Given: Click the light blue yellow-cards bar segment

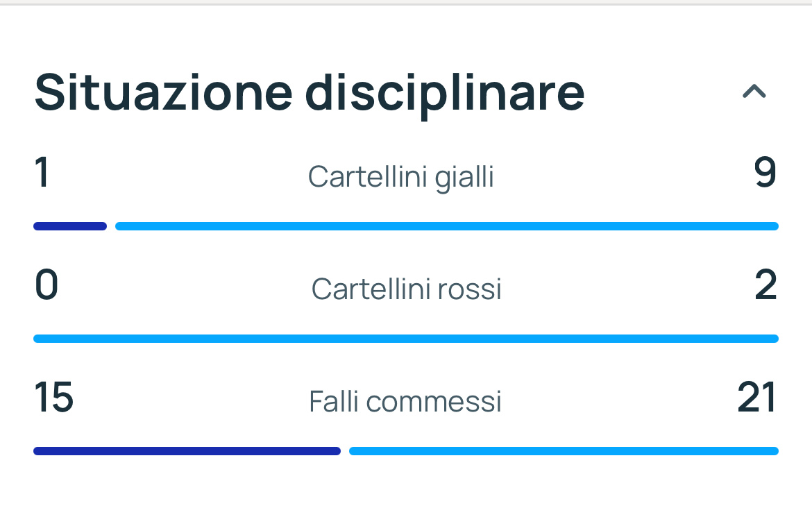Looking at the screenshot, I should pyautogui.click(x=447, y=226).
